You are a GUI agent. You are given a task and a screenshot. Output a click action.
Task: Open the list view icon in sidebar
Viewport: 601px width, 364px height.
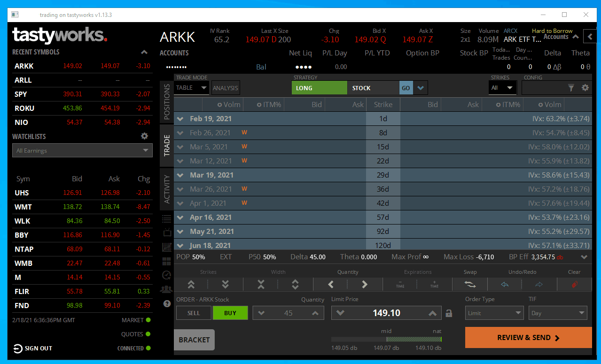166,218
